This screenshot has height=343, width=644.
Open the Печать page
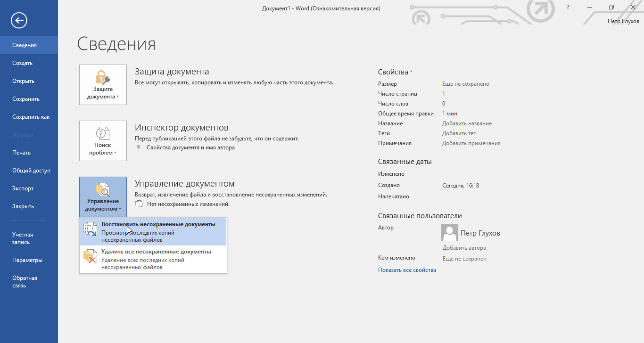[22, 153]
